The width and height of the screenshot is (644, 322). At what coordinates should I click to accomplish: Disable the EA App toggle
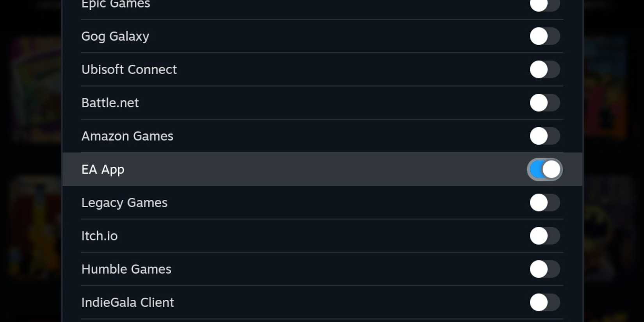545,169
